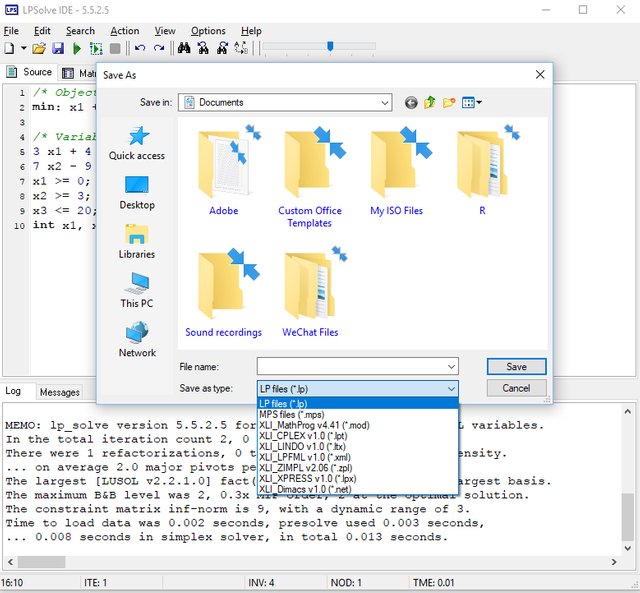Click the log scroll down arrow

628,548
